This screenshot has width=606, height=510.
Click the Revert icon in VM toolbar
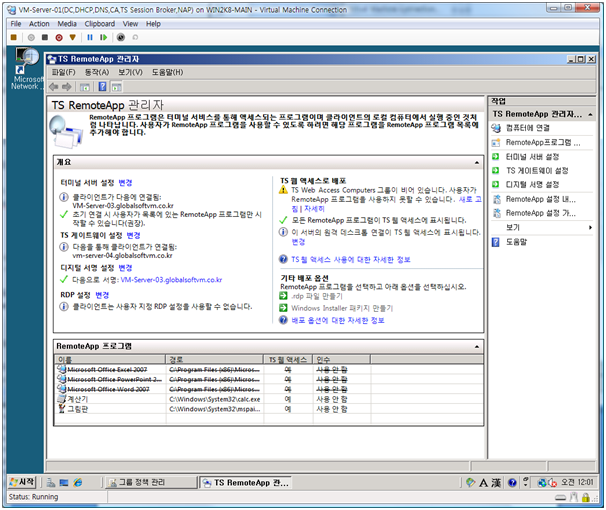click(x=135, y=37)
